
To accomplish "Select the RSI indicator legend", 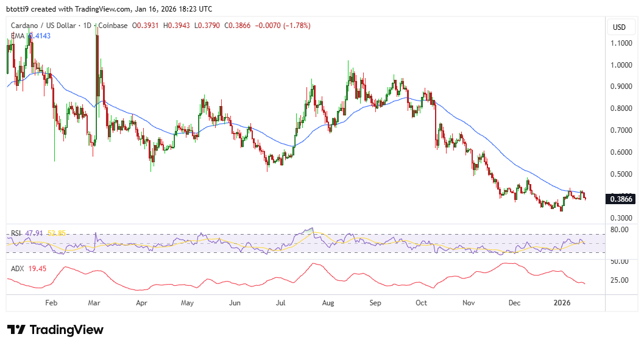I will 16,233.
